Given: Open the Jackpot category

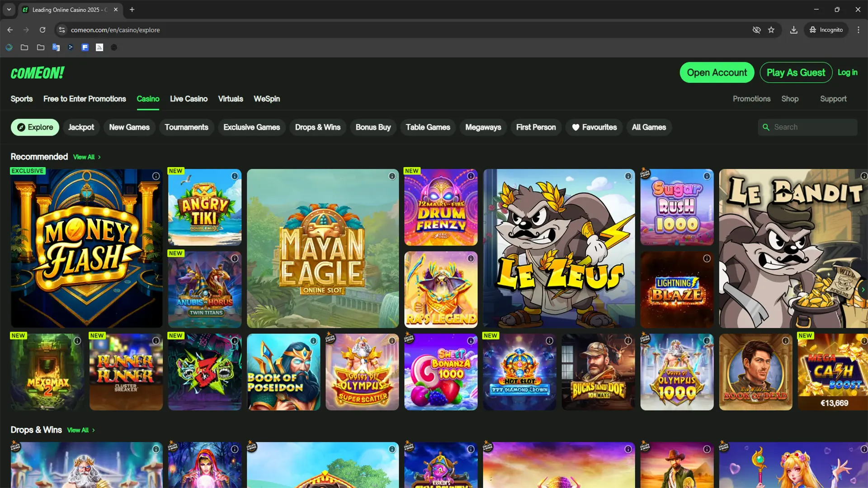Looking at the screenshot, I should tap(81, 127).
